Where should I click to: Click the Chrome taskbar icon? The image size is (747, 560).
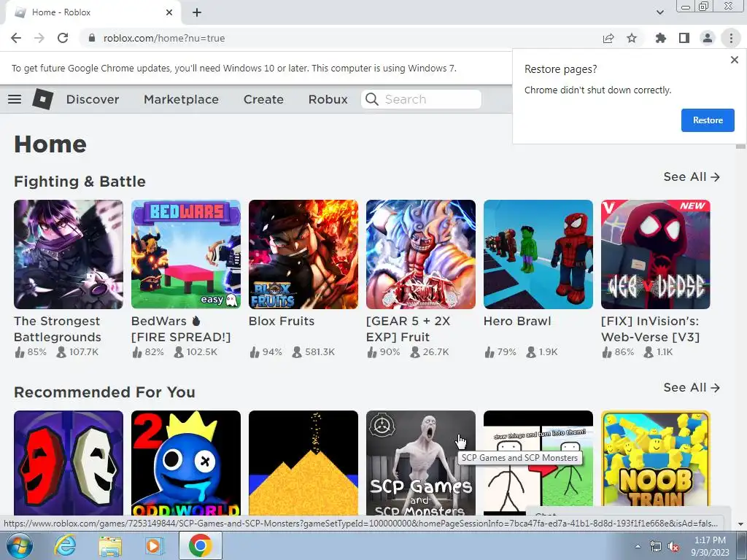(x=200, y=545)
